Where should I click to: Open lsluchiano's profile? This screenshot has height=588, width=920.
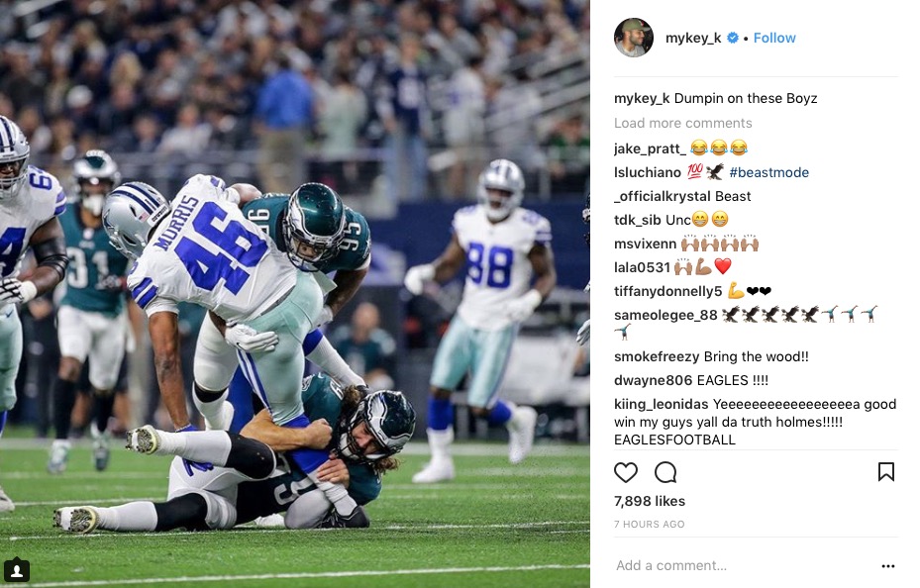(x=648, y=172)
